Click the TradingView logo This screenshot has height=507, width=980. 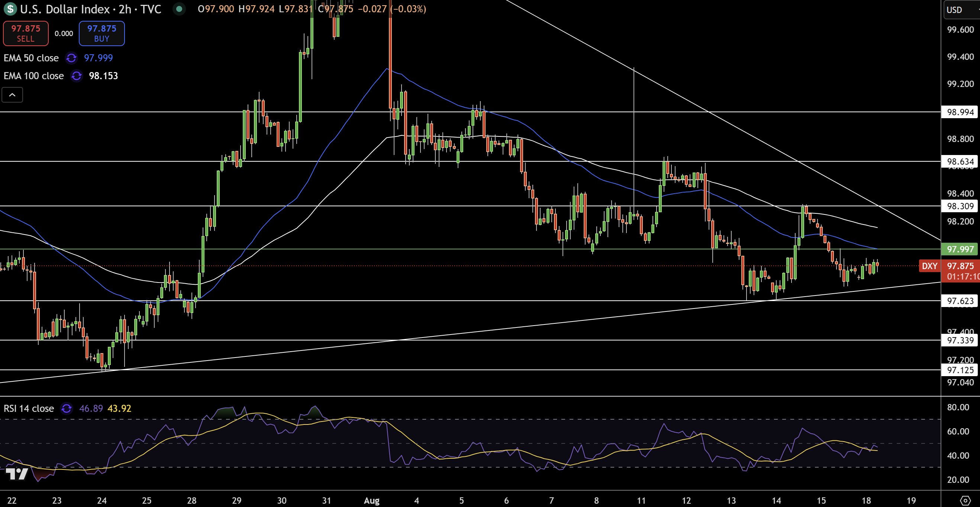point(17,474)
